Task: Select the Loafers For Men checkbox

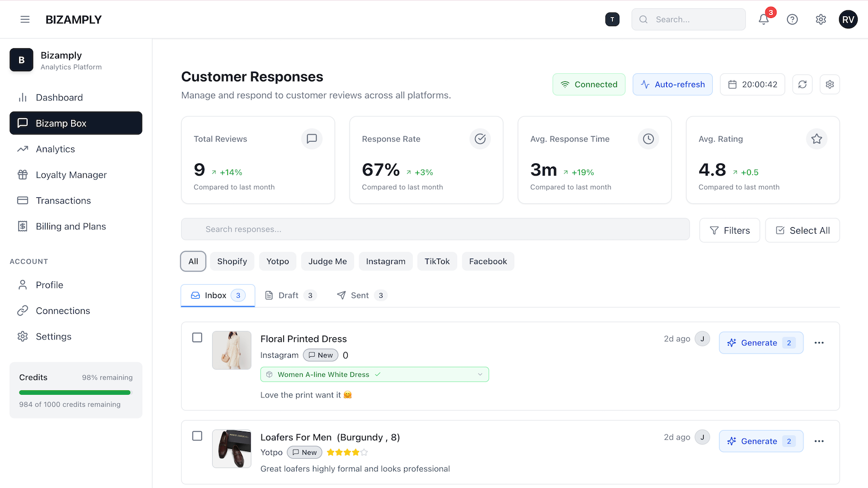Action: (197, 435)
